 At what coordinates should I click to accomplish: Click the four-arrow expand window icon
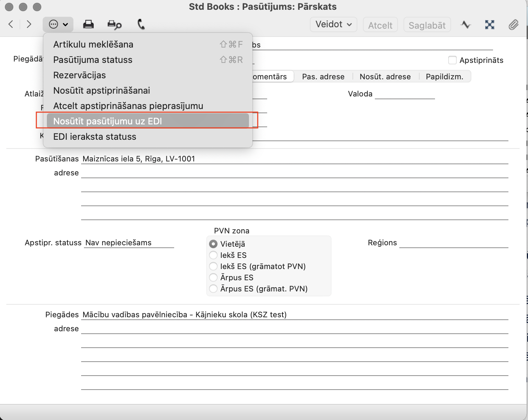[490, 24]
